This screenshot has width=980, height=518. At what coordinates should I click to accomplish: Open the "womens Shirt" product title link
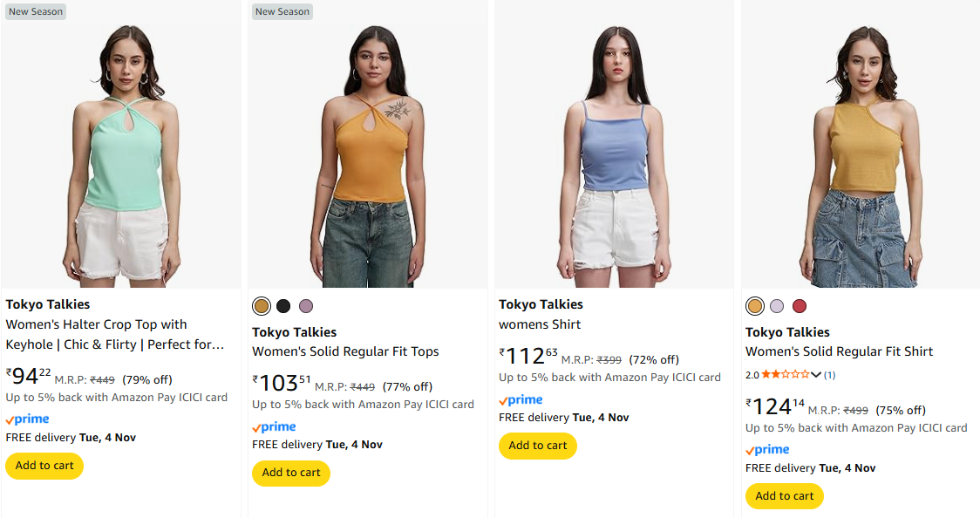[540, 324]
